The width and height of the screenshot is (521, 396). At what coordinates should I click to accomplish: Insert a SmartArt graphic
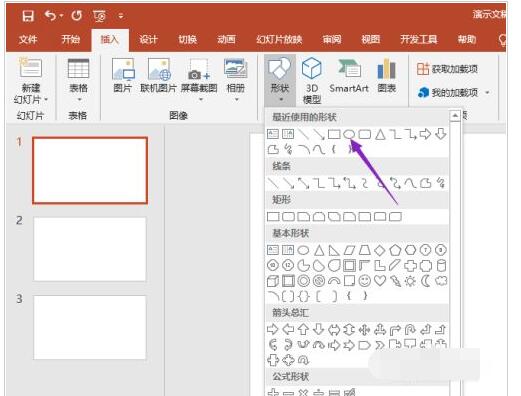(349, 76)
